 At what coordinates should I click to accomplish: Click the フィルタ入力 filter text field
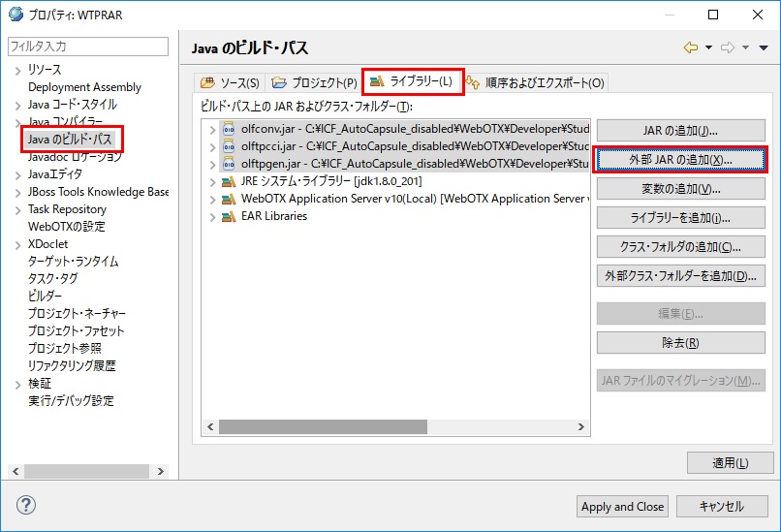(x=87, y=47)
